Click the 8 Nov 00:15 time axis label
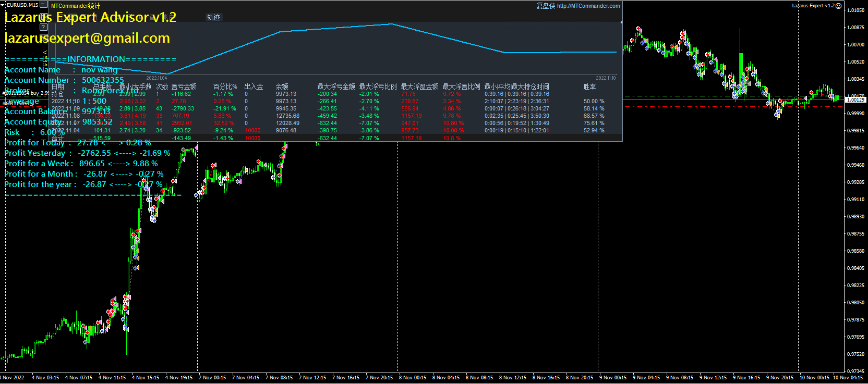The image size is (868, 384). [412, 377]
